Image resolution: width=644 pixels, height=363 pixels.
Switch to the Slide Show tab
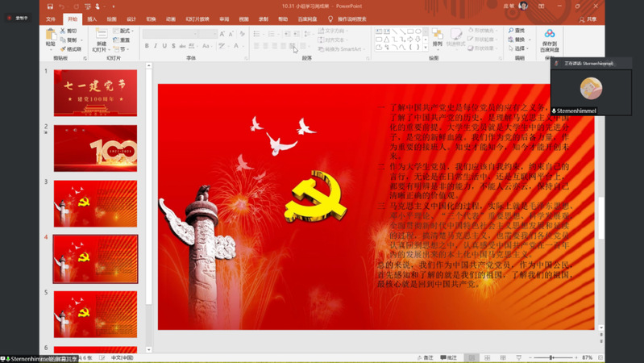197,19
